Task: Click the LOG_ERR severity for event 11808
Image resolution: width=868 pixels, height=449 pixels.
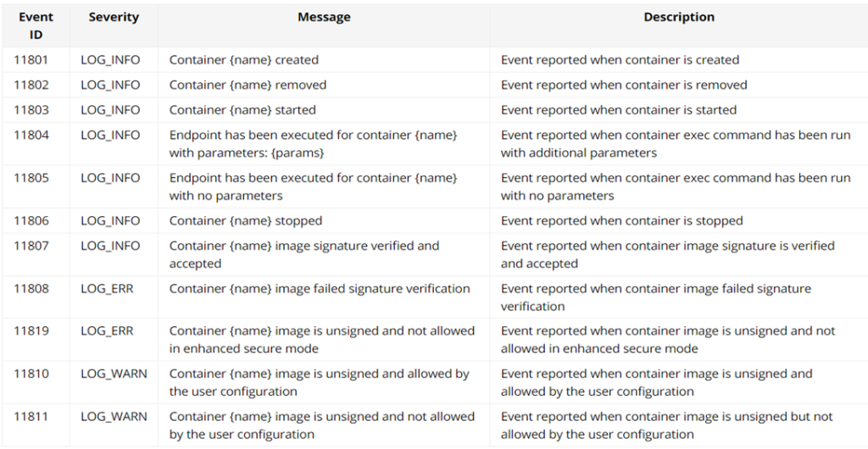Action: (x=107, y=289)
